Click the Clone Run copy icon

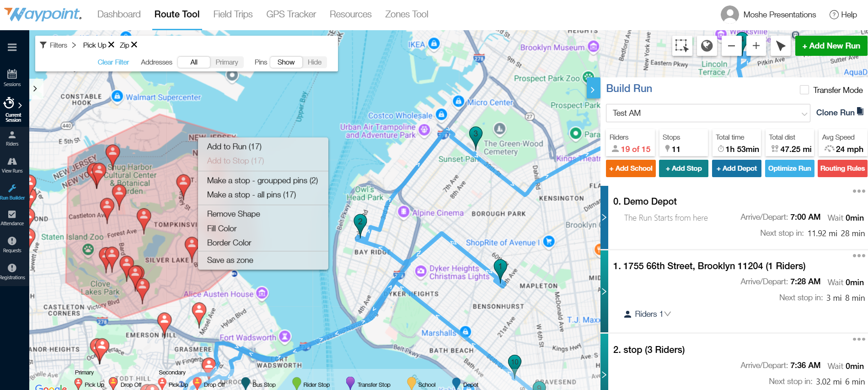(860, 111)
